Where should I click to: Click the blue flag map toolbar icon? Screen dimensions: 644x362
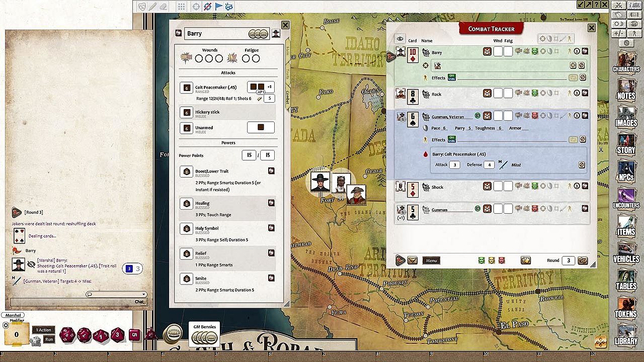(x=218, y=7)
